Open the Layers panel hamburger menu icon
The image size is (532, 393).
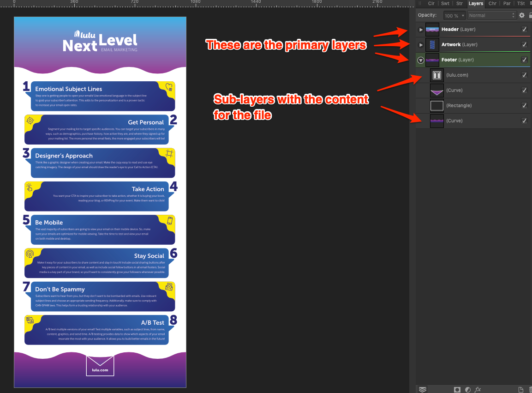[530, 3]
